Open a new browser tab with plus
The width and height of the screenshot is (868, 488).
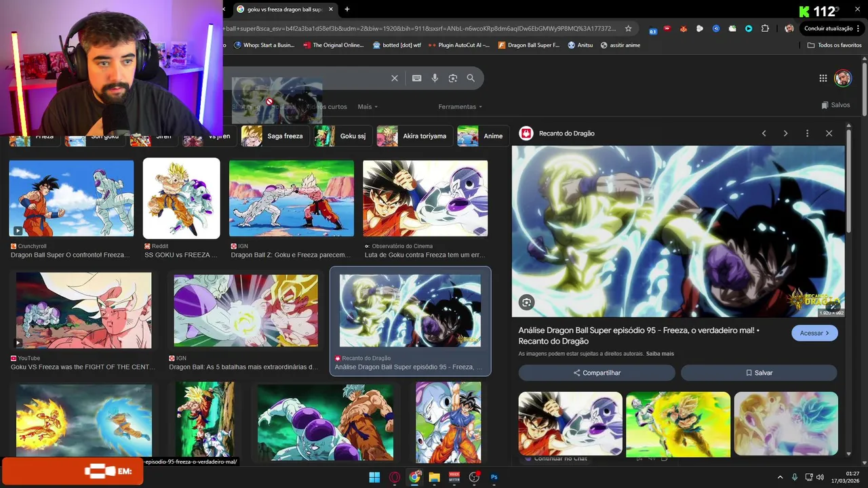click(347, 9)
